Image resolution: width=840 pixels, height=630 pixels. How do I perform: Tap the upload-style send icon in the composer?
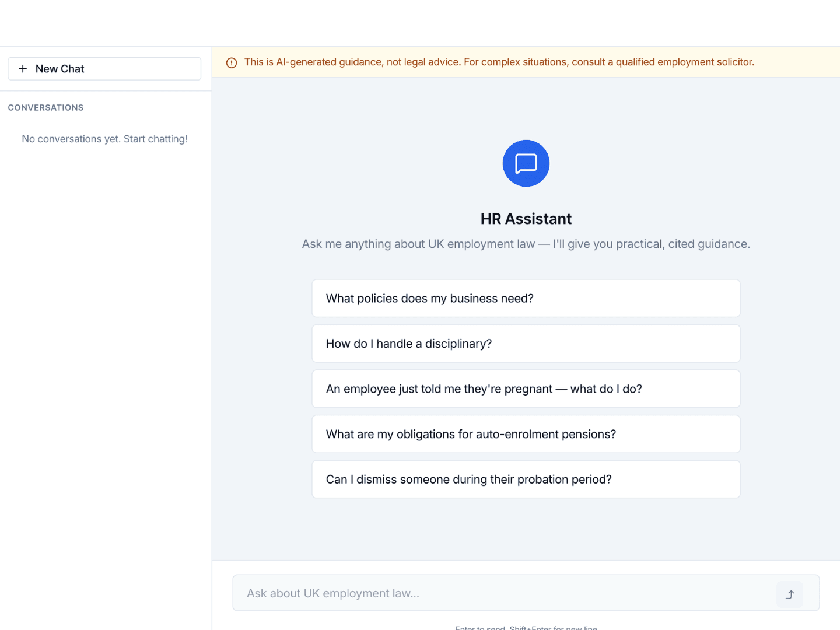789,593
